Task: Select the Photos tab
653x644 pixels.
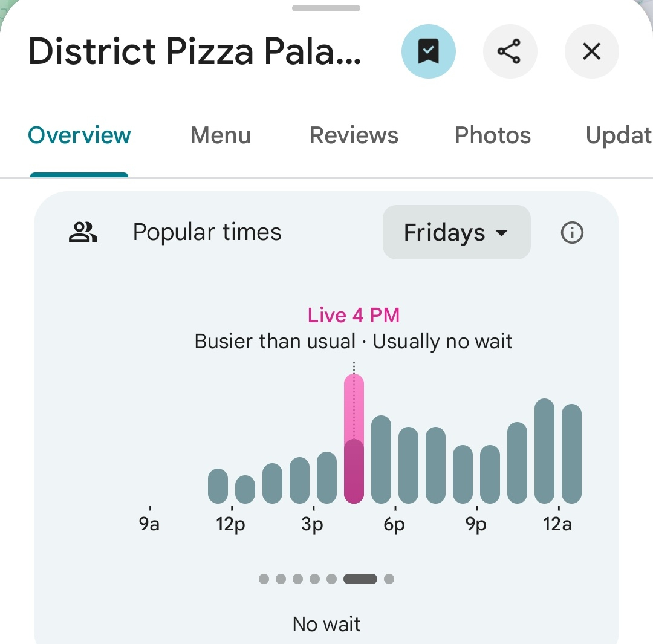Action: (x=493, y=135)
